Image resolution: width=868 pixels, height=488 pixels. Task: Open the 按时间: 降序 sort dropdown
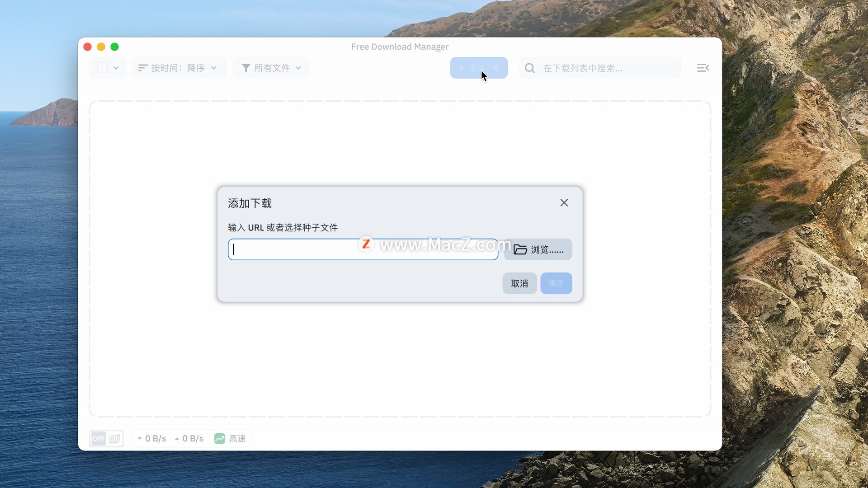point(179,68)
